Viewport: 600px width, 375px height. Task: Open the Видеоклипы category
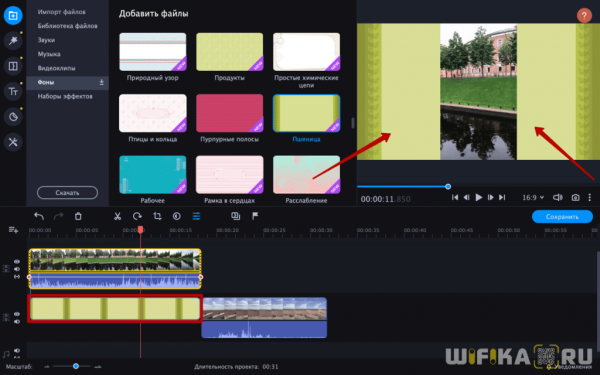pos(56,68)
